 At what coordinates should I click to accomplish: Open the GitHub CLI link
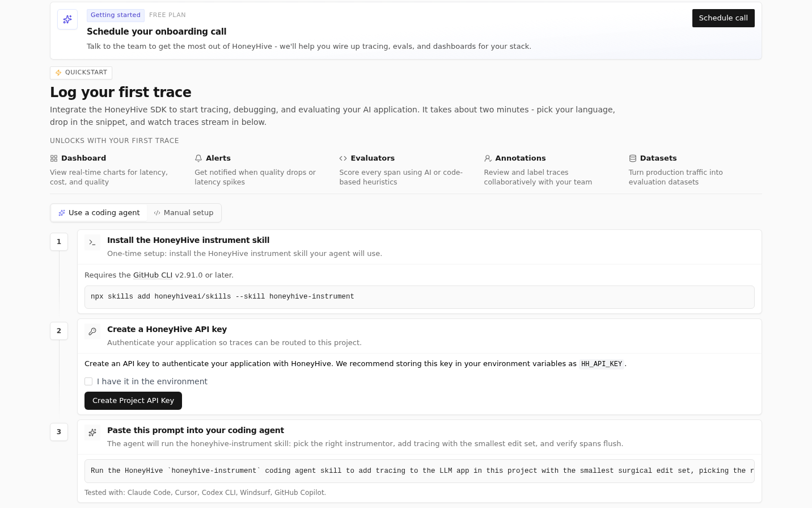point(153,275)
